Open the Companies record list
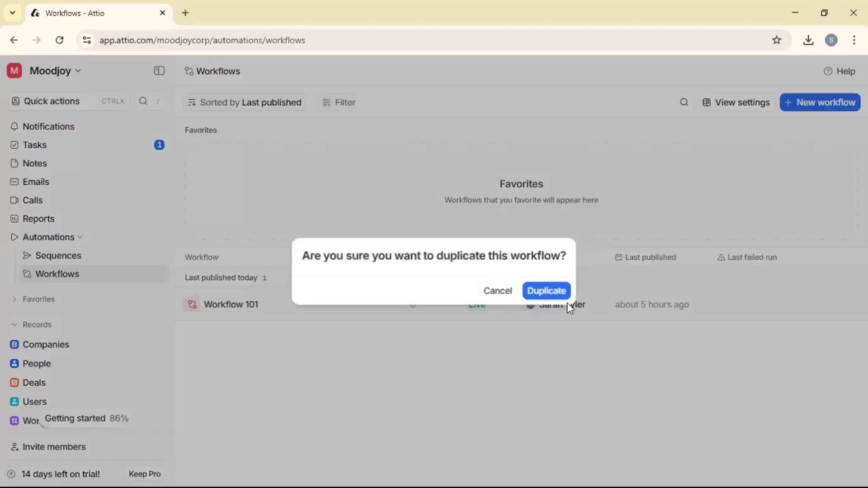 (x=45, y=344)
